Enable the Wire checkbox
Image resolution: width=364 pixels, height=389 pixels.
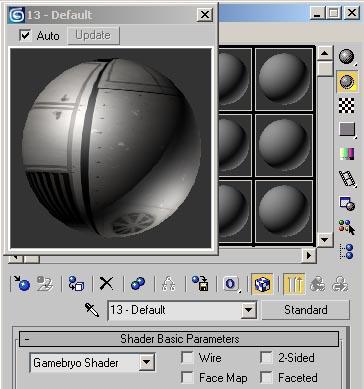(x=187, y=358)
